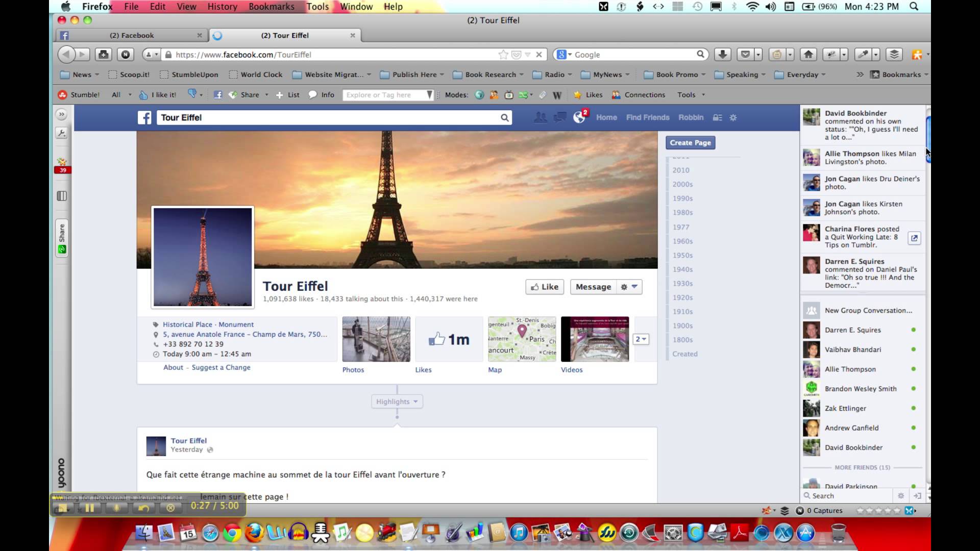Click the Suggest a Change link
The height and width of the screenshot is (551, 980).
click(221, 367)
